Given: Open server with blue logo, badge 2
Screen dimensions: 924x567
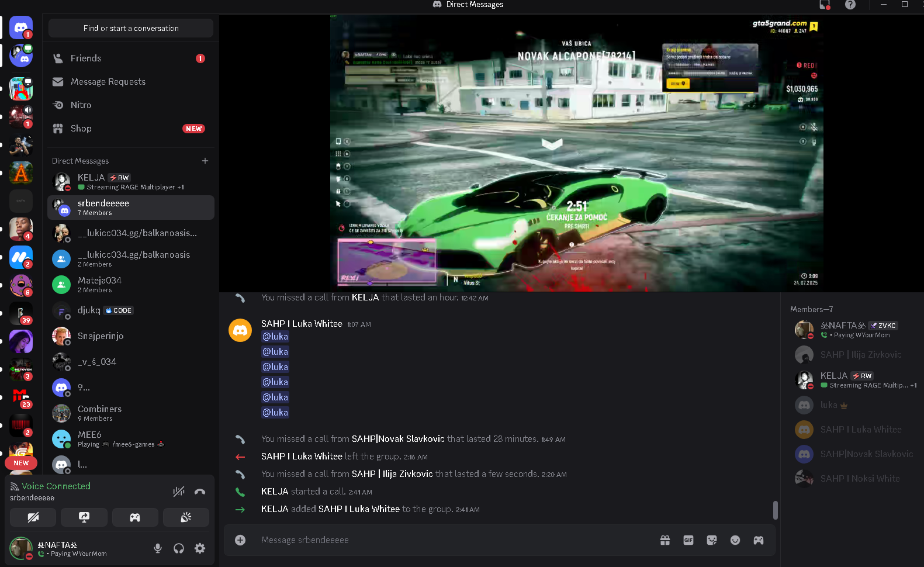Looking at the screenshot, I should 21,257.
